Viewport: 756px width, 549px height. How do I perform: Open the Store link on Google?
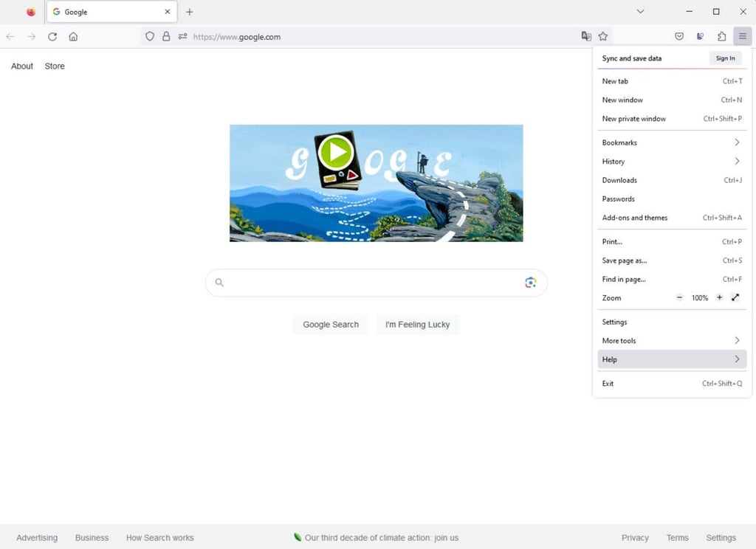click(x=55, y=66)
